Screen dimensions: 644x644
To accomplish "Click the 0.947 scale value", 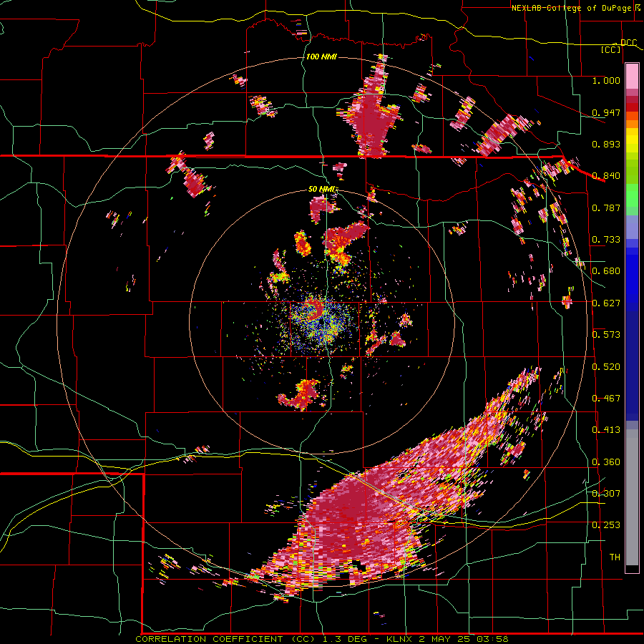I will 606,112.
